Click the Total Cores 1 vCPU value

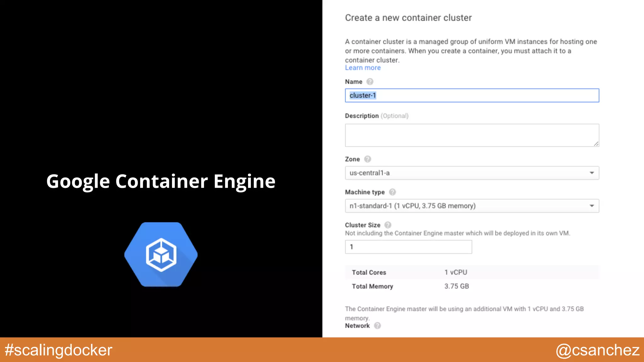coord(456,272)
